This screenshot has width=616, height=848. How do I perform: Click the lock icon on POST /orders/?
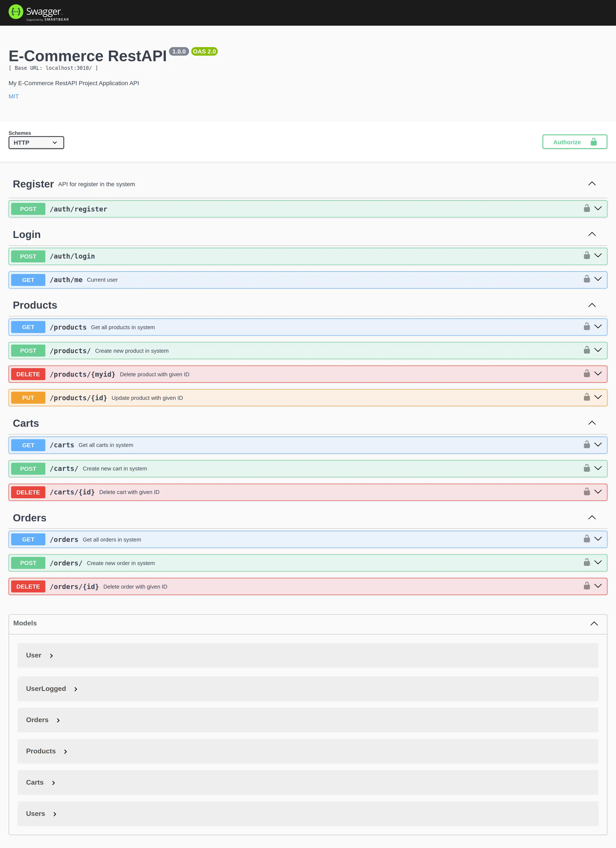[587, 562]
